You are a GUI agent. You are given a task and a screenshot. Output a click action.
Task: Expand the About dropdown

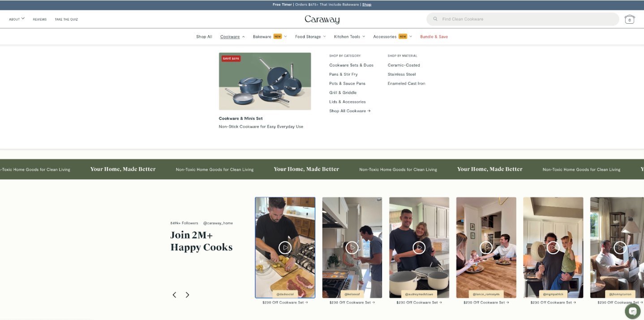17,19
